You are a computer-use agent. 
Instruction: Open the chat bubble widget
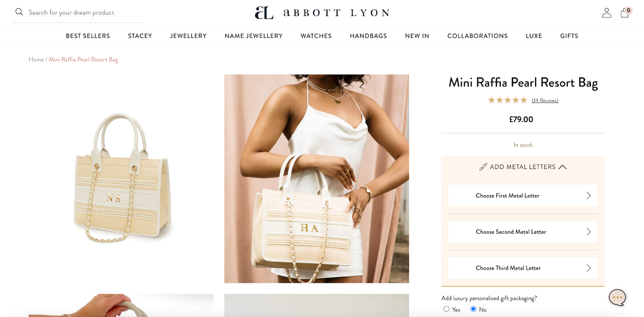[617, 298]
